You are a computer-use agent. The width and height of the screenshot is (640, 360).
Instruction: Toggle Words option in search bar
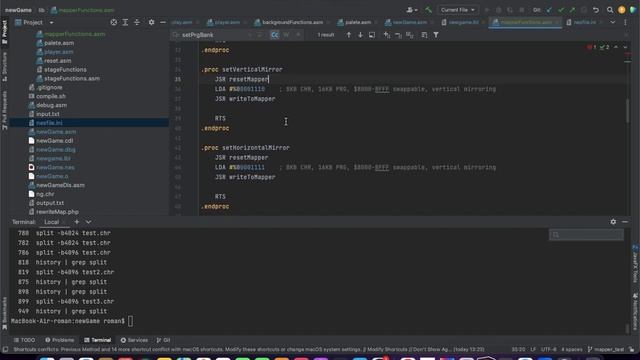click(286, 35)
